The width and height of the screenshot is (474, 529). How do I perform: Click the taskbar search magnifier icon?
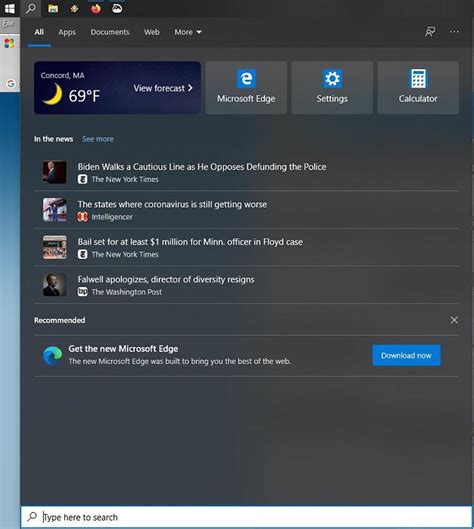[x=31, y=8]
